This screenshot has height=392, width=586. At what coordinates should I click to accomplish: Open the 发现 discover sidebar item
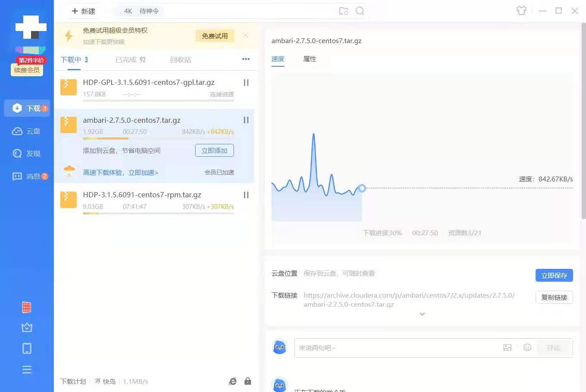27,153
